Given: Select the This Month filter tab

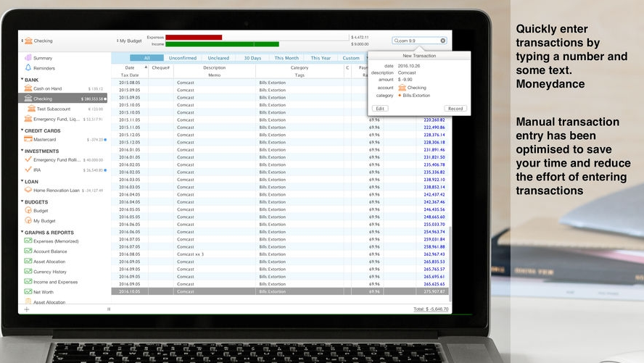Looking at the screenshot, I should point(286,58).
